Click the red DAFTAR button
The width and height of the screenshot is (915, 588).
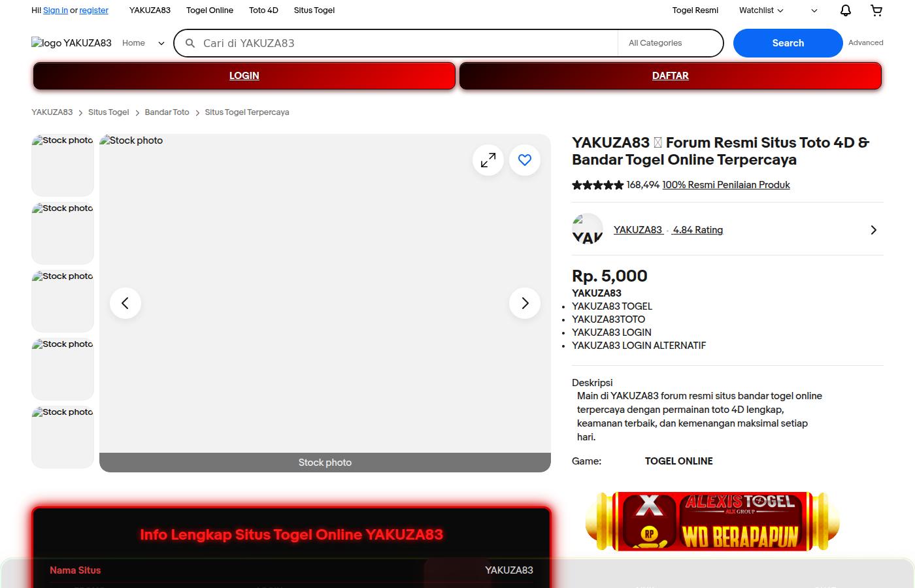pos(671,76)
